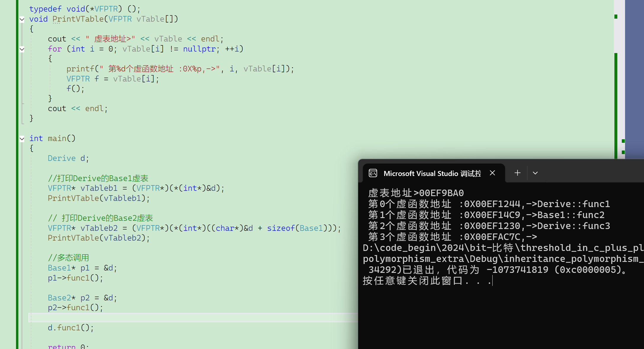
Task: Select the Microsoft Visual Studio debug console tab
Action: pyautogui.click(x=432, y=173)
